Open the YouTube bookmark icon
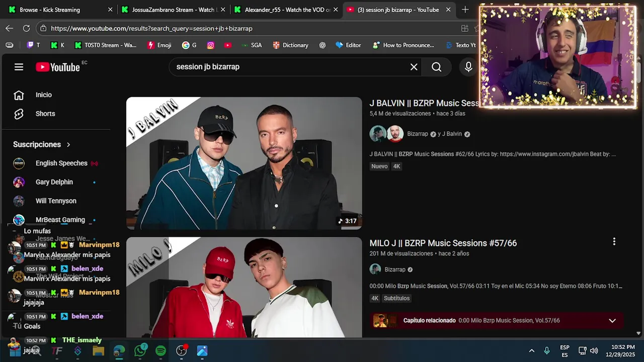 pyautogui.click(x=228, y=45)
